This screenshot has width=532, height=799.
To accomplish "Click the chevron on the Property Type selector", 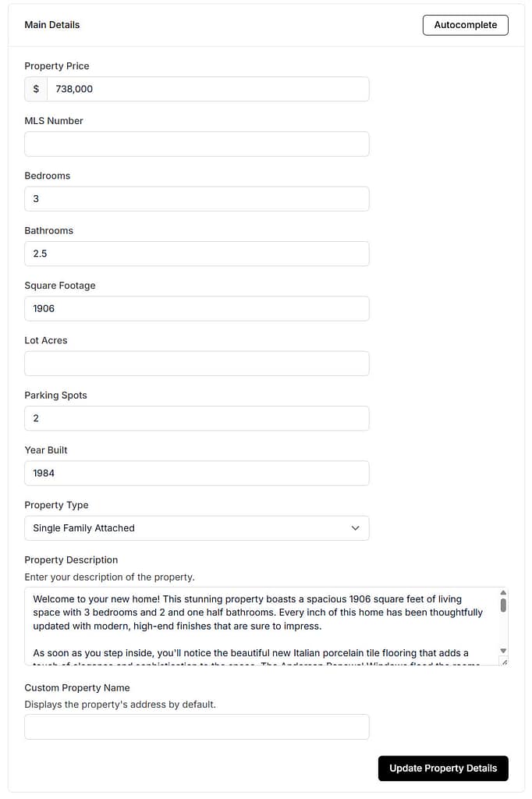I will pos(358,527).
